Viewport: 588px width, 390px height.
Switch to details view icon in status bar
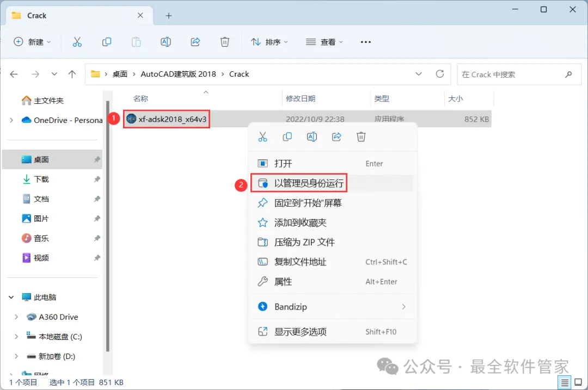pos(565,382)
